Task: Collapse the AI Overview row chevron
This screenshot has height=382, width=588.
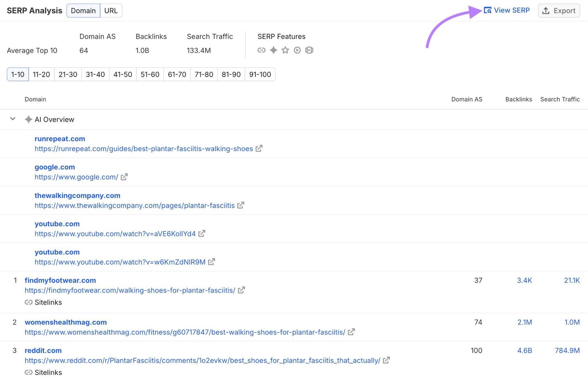Action: click(13, 119)
